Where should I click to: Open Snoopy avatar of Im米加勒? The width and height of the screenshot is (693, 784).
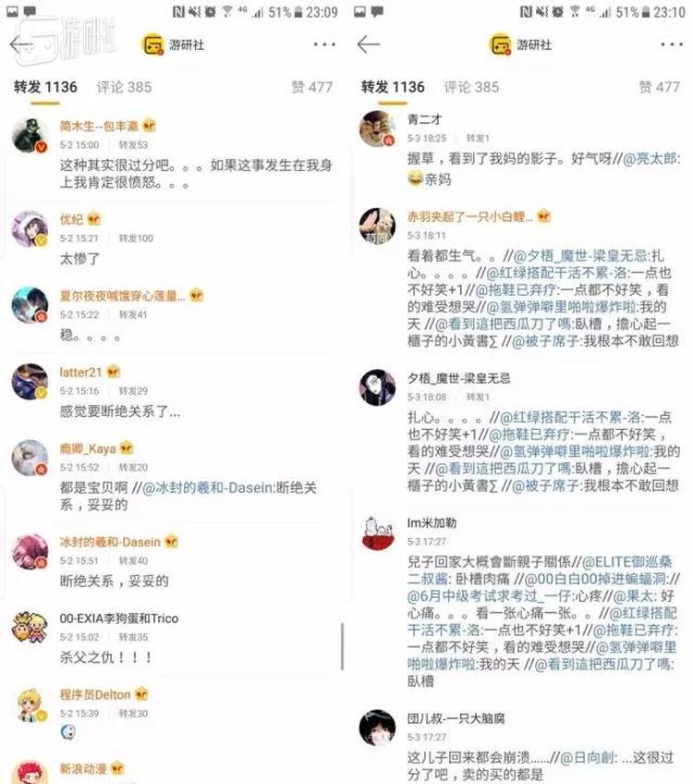[378, 533]
